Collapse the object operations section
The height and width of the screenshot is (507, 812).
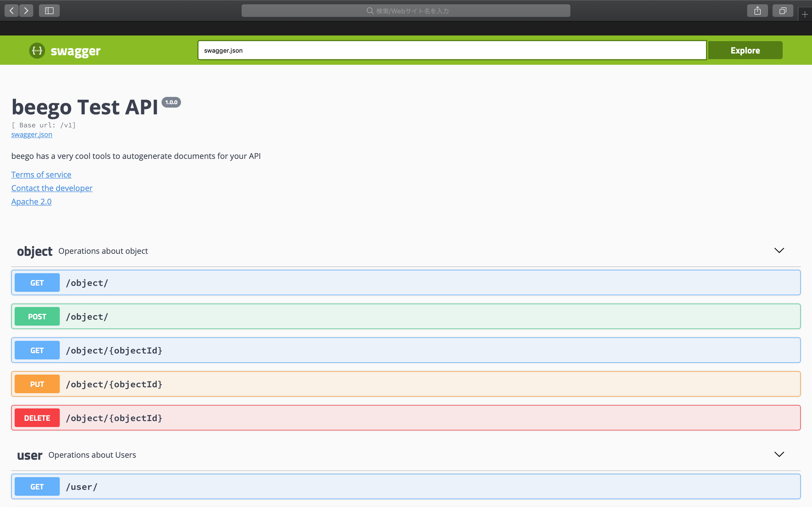(779, 250)
